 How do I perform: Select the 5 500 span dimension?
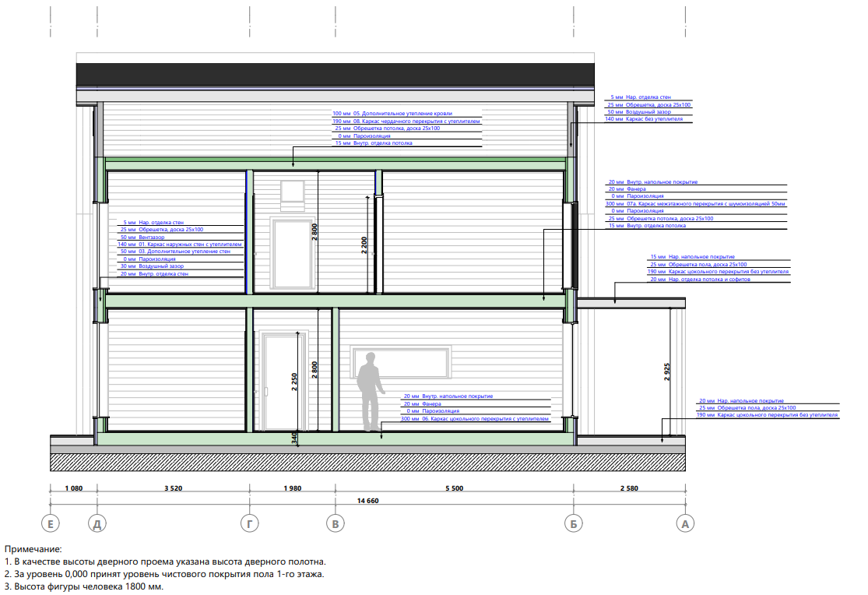[454, 488]
